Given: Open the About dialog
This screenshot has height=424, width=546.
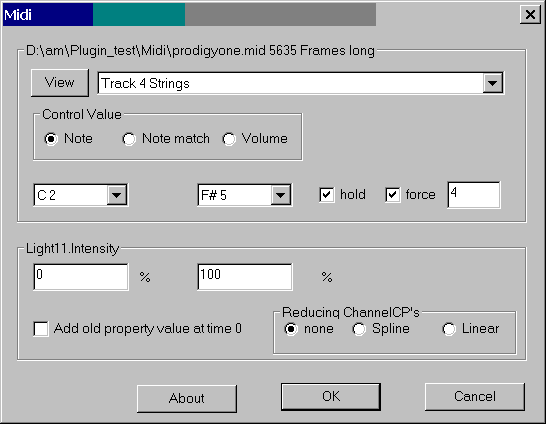Looking at the screenshot, I should [x=187, y=399].
